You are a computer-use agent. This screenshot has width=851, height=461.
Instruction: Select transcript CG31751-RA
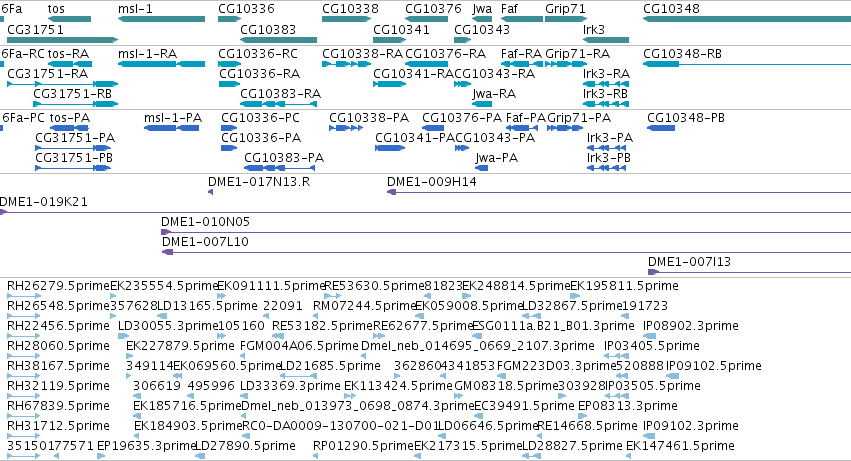62,84
